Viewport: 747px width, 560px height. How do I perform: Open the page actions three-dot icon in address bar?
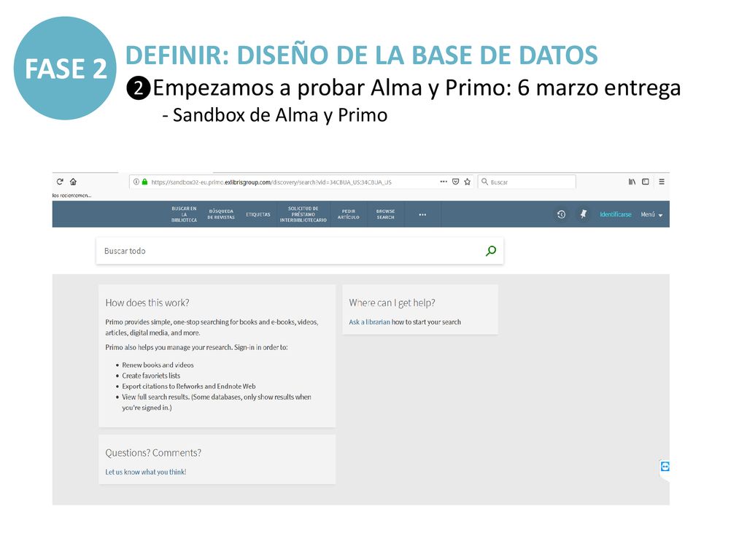444,182
